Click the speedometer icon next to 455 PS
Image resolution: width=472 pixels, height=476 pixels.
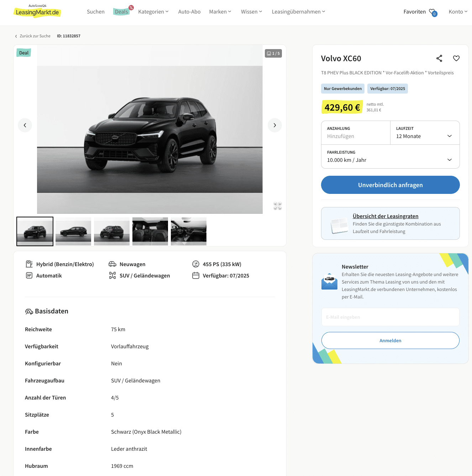coord(196,264)
